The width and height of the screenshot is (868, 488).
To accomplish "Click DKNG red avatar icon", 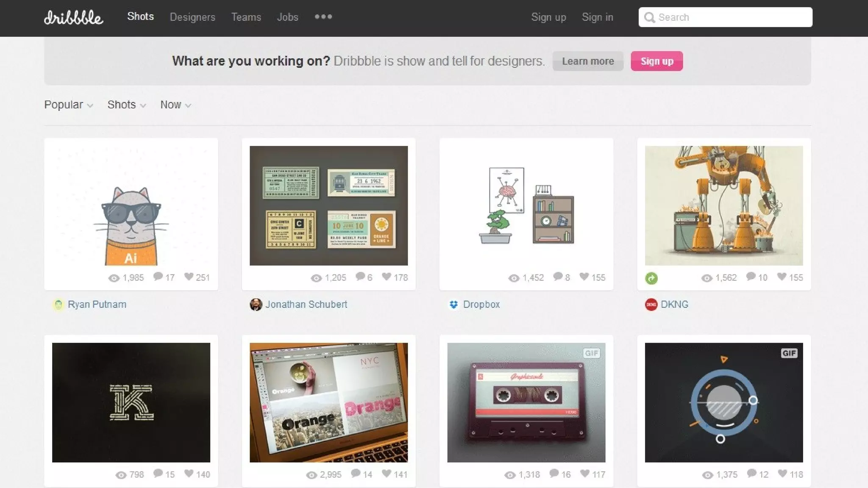I will tap(651, 304).
